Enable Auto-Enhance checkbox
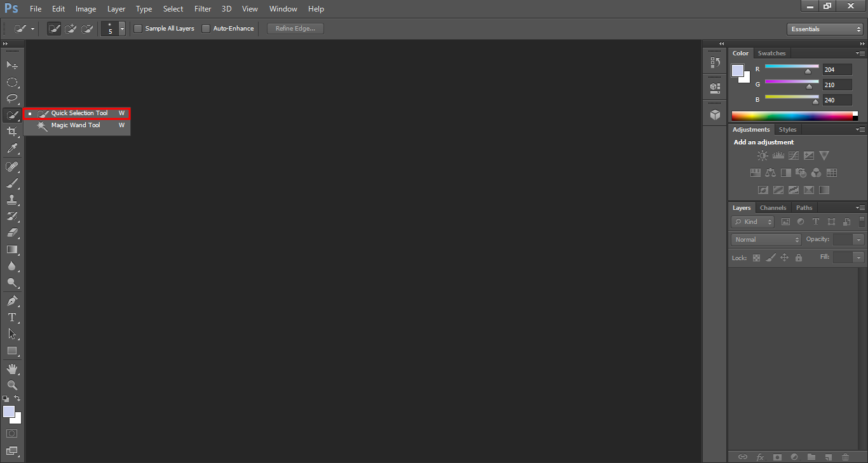This screenshot has width=868, height=463. pyautogui.click(x=206, y=29)
